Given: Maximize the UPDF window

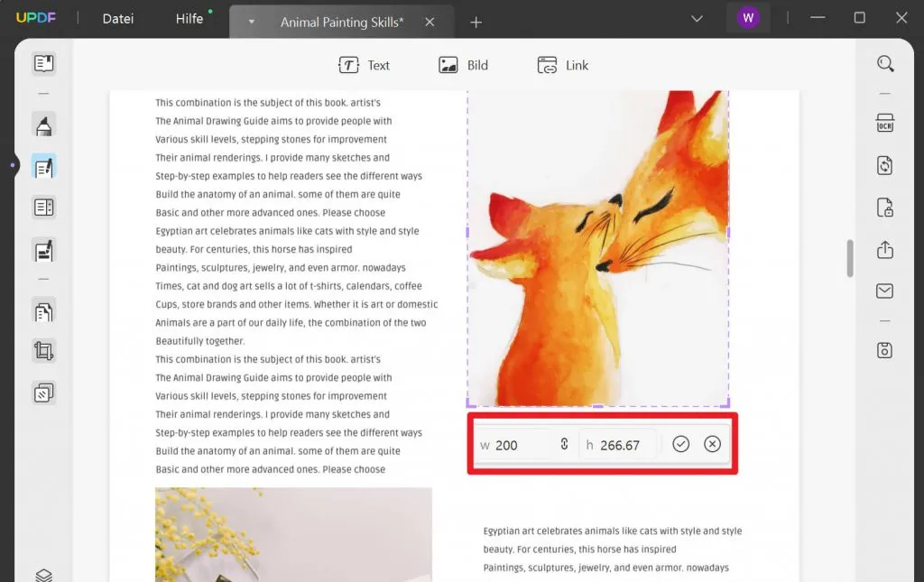Looking at the screenshot, I should tap(860, 18).
